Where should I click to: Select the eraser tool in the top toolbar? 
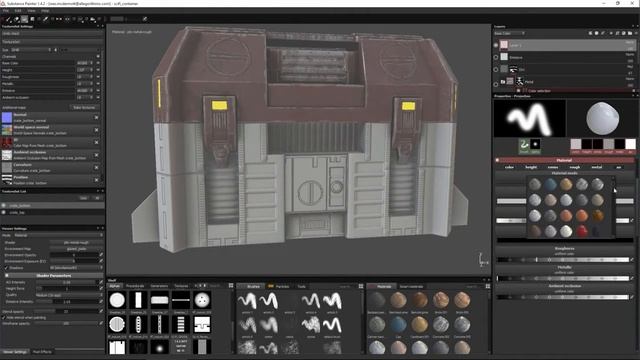(17, 19)
